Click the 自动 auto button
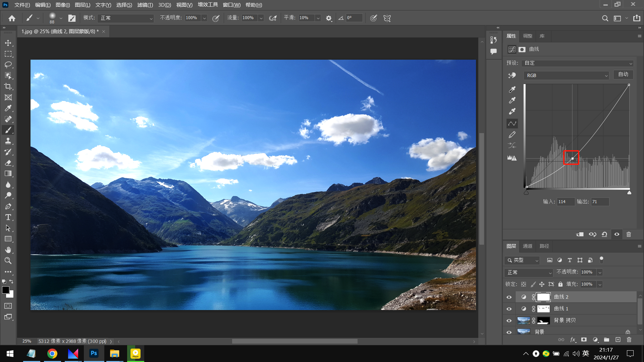The width and height of the screenshot is (644, 362). coord(623,74)
